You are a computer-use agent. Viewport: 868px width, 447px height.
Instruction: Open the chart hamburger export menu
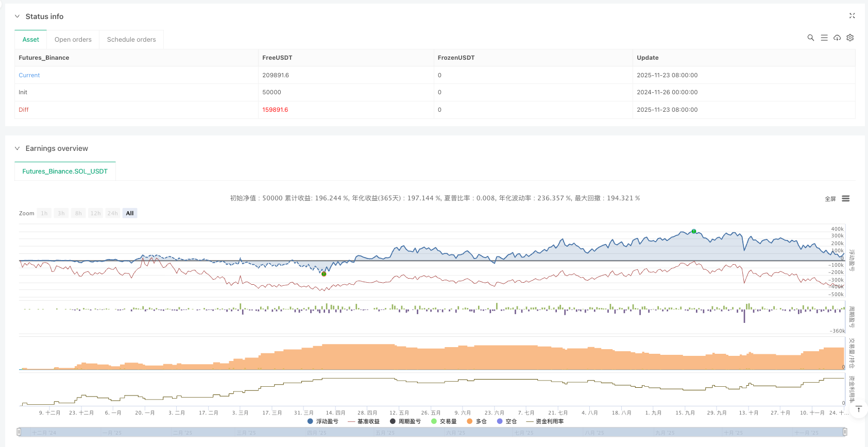pyautogui.click(x=845, y=199)
